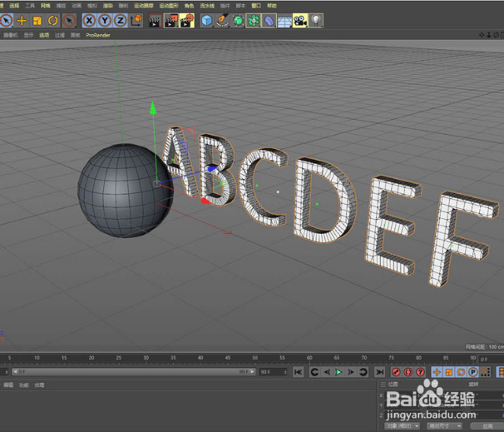Click right arrow of range slider
Image resolution: width=504 pixels, height=432 pixels.
click(253, 372)
